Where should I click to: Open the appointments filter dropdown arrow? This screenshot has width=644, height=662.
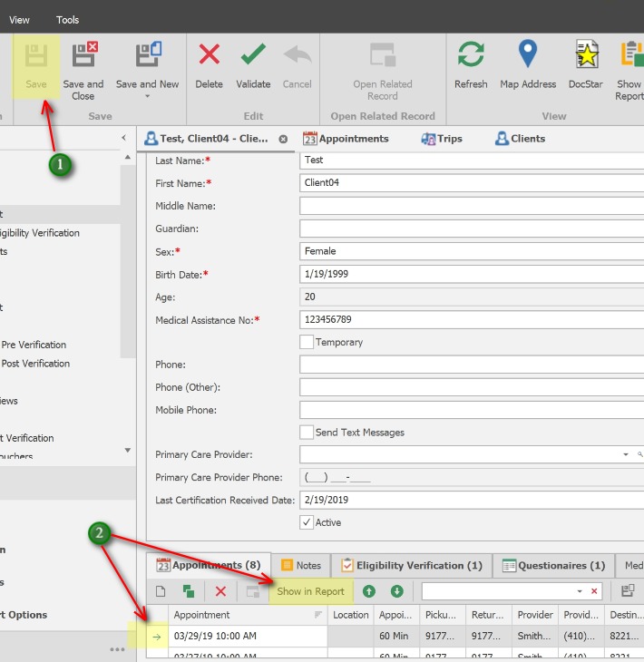click(580, 591)
